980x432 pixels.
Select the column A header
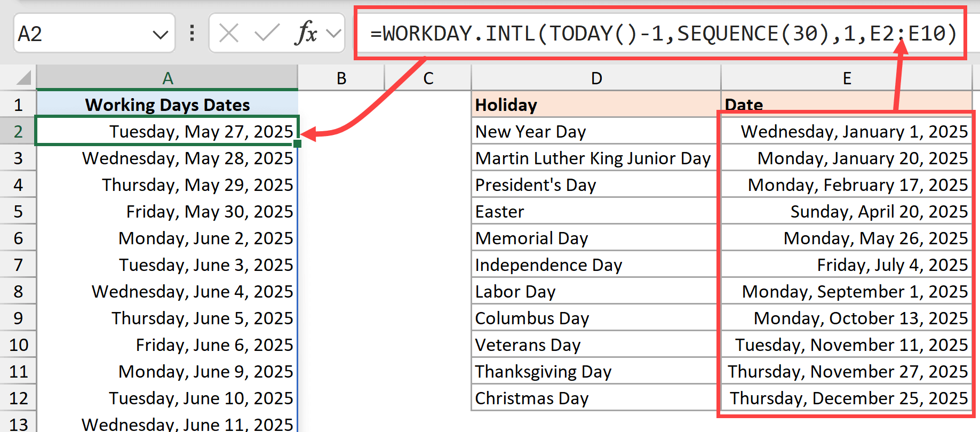click(168, 78)
